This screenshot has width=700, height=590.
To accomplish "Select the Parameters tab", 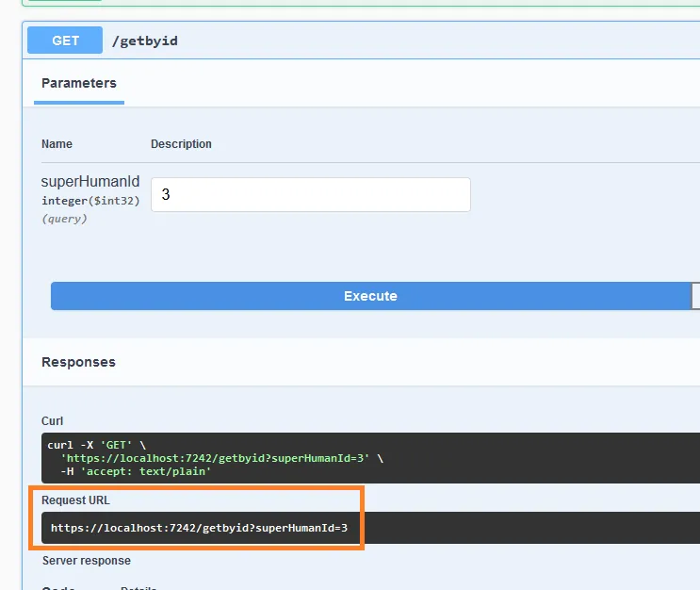I will (79, 83).
